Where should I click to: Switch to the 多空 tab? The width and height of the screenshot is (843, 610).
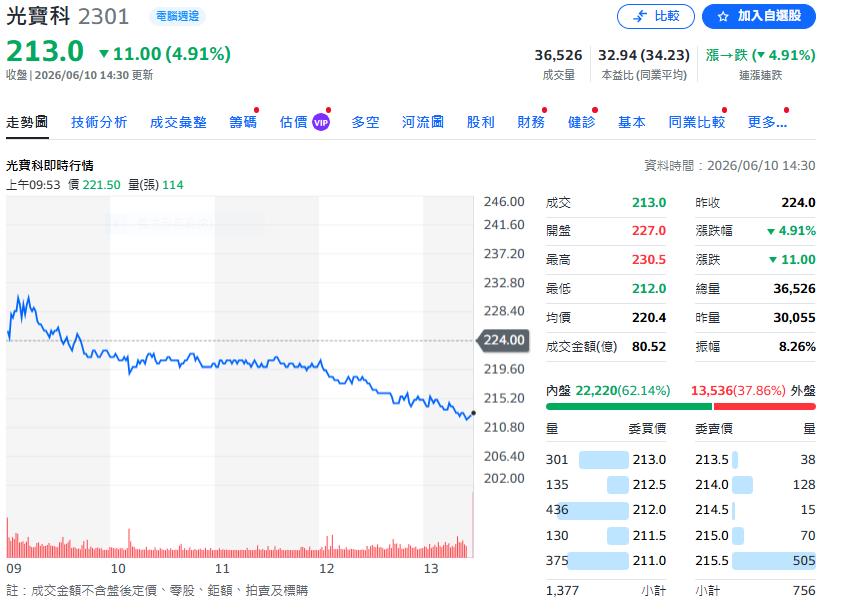366,122
